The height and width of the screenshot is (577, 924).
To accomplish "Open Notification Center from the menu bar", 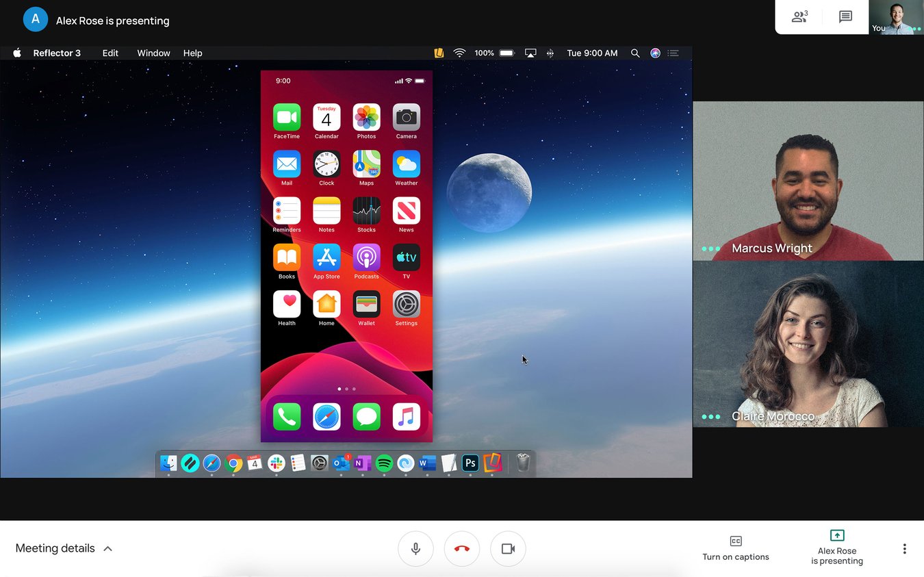I will tap(673, 53).
